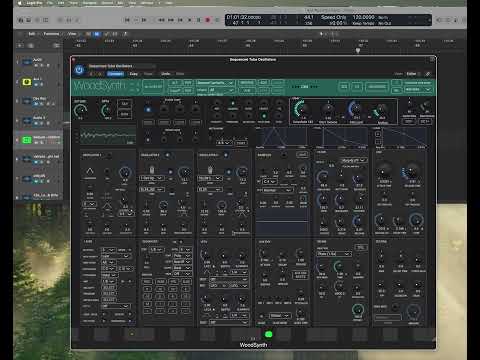Open the Logic Pro menu
The image size is (480, 360).
tap(34, 3)
